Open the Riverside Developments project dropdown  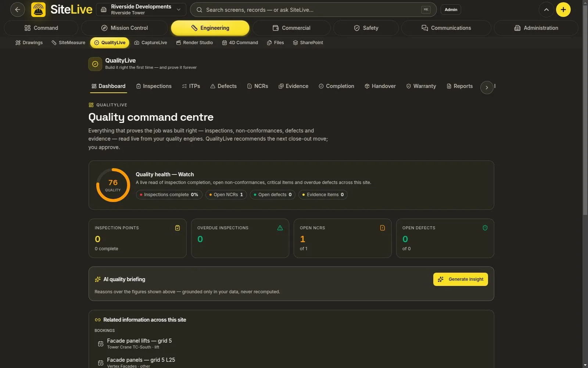tap(141, 10)
